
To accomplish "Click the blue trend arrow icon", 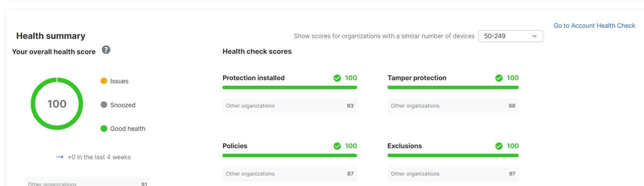I will pos(60,157).
